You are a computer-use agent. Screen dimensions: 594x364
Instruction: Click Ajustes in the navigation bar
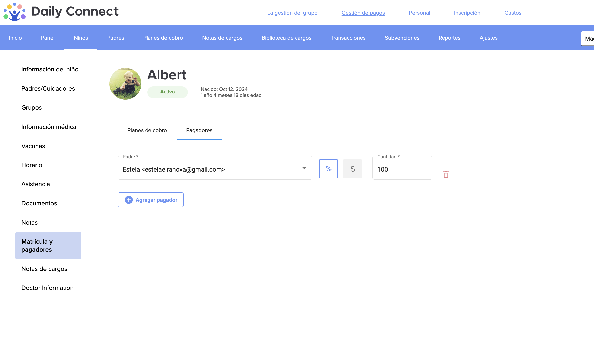coord(488,38)
